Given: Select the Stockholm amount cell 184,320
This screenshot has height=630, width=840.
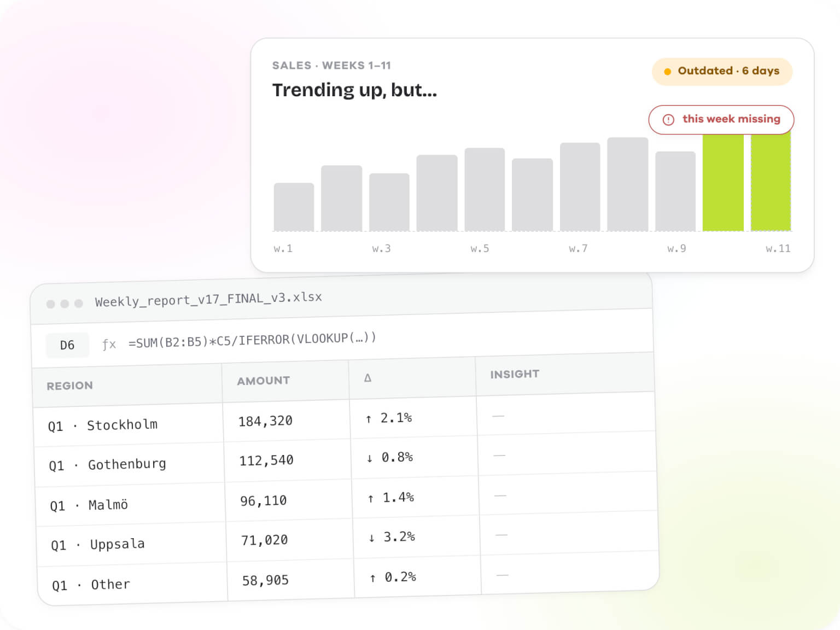Looking at the screenshot, I should tap(287, 421).
